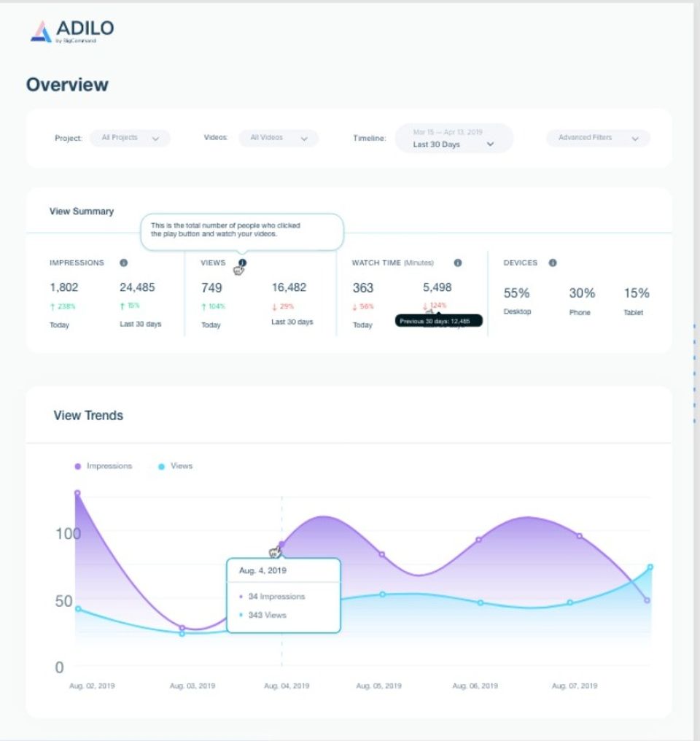Click the View Trends heading
This screenshot has width=700, height=741.
pyautogui.click(x=88, y=416)
